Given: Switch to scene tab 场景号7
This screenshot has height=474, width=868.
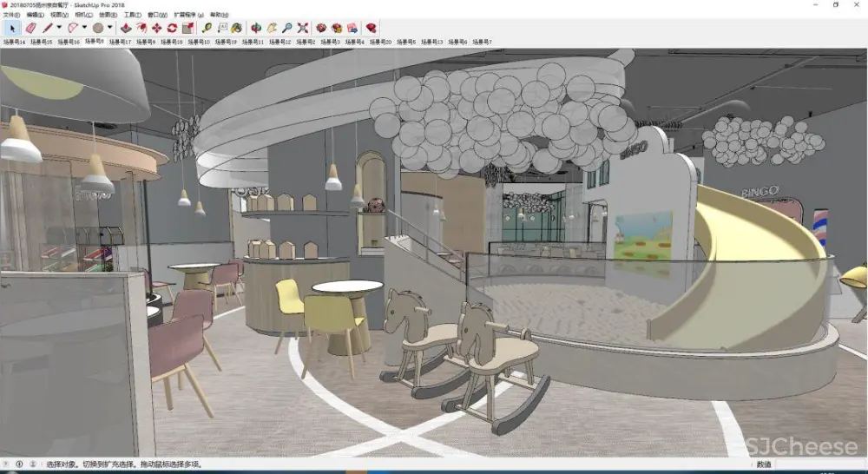Looking at the screenshot, I should (481, 42).
